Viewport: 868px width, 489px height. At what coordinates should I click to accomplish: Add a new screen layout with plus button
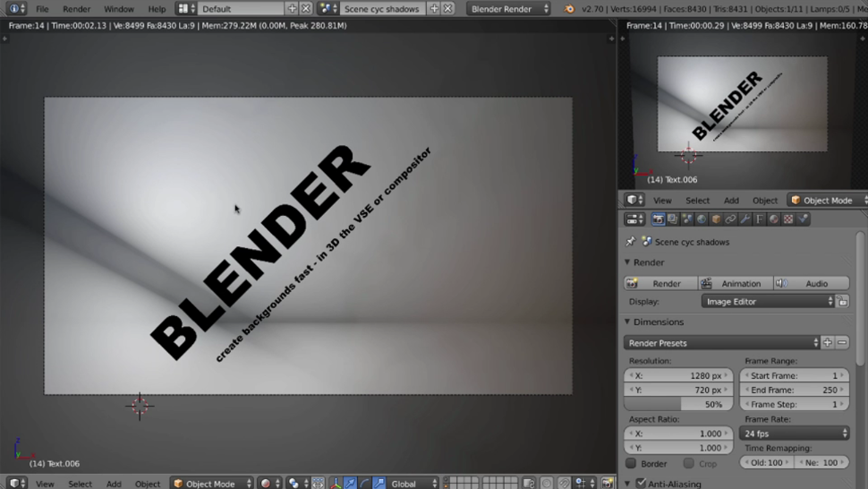pos(292,9)
